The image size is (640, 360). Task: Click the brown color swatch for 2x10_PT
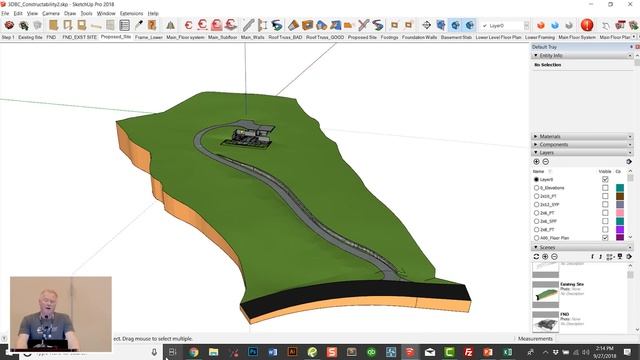click(620, 196)
